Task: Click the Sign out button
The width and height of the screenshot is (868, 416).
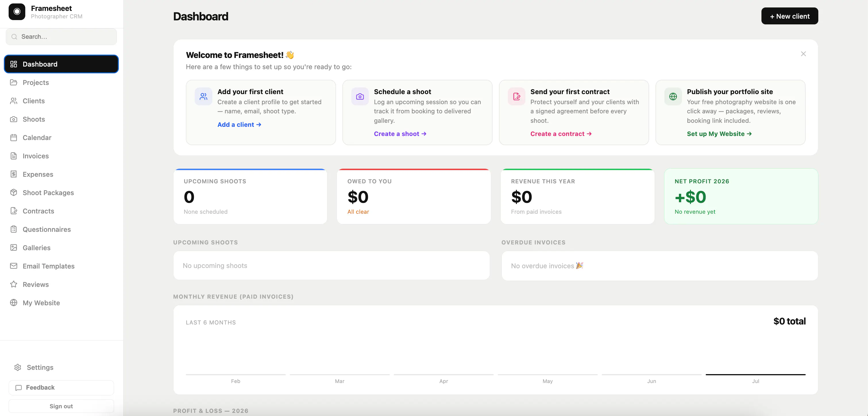Action: (61, 406)
